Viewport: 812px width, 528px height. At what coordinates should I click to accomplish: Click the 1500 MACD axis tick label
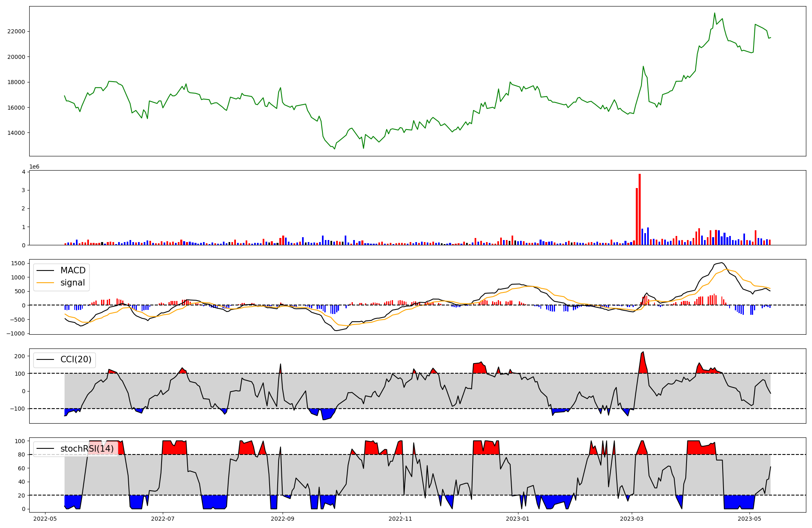point(18,263)
